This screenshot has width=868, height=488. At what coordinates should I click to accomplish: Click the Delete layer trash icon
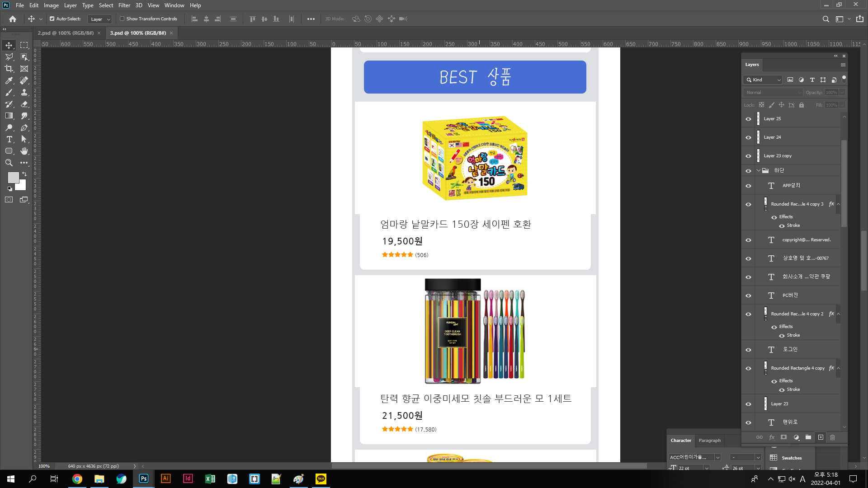pos(832,437)
